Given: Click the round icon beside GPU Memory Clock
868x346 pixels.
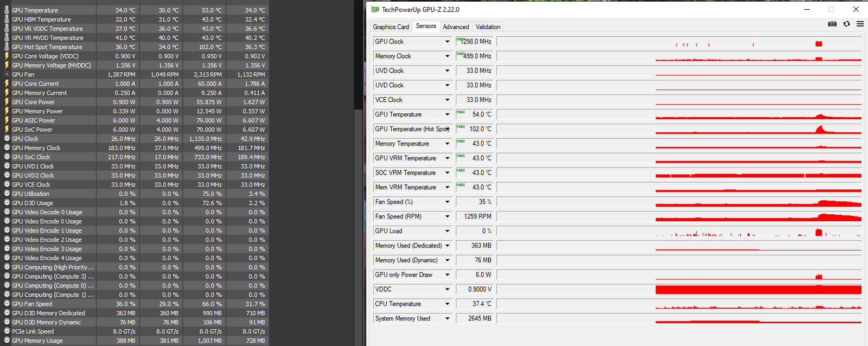Looking at the screenshot, I should (7, 148).
